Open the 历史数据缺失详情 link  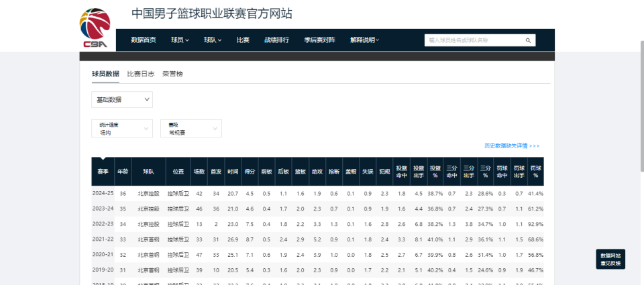point(512,146)
